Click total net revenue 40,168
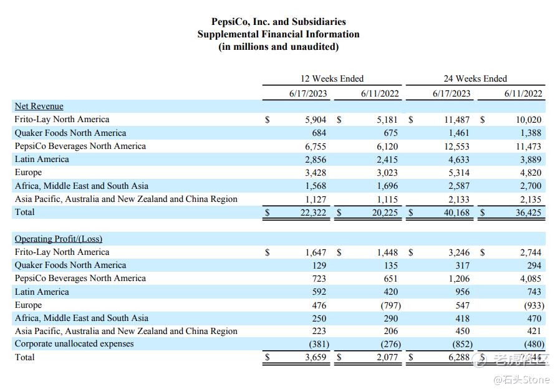This screenshot has height=392, width=560. pos(456,213)
